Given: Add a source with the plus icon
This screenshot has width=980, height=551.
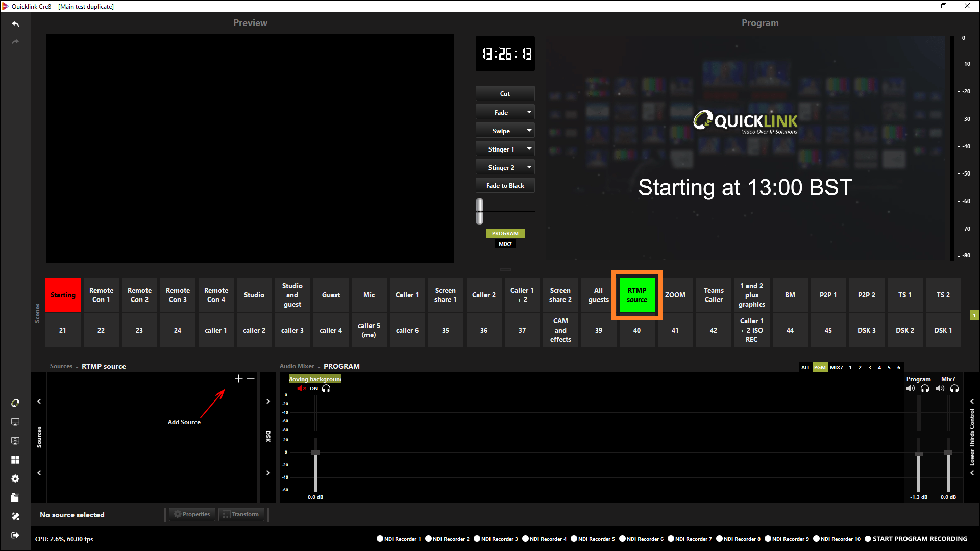Looking at the screenshot, I should [x=238, y=379].
